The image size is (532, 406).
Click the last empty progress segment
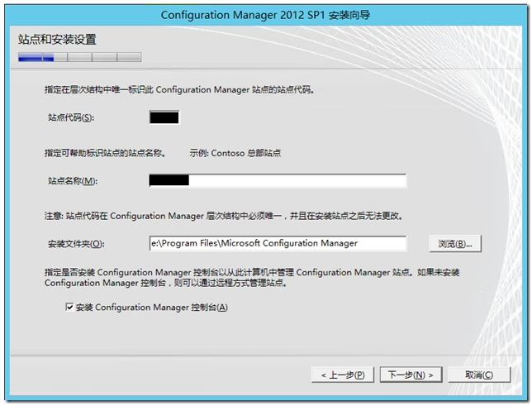[129, 57]
